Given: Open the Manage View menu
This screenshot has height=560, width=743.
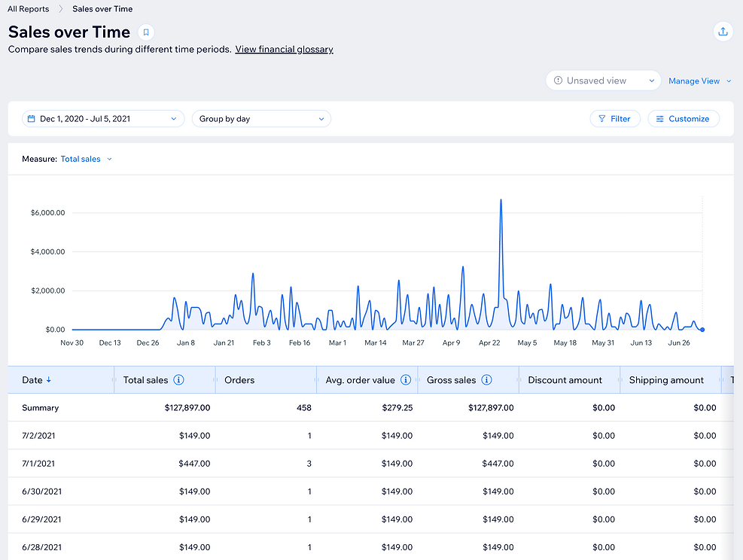Looking at the screenshot, I should [699, 81].
